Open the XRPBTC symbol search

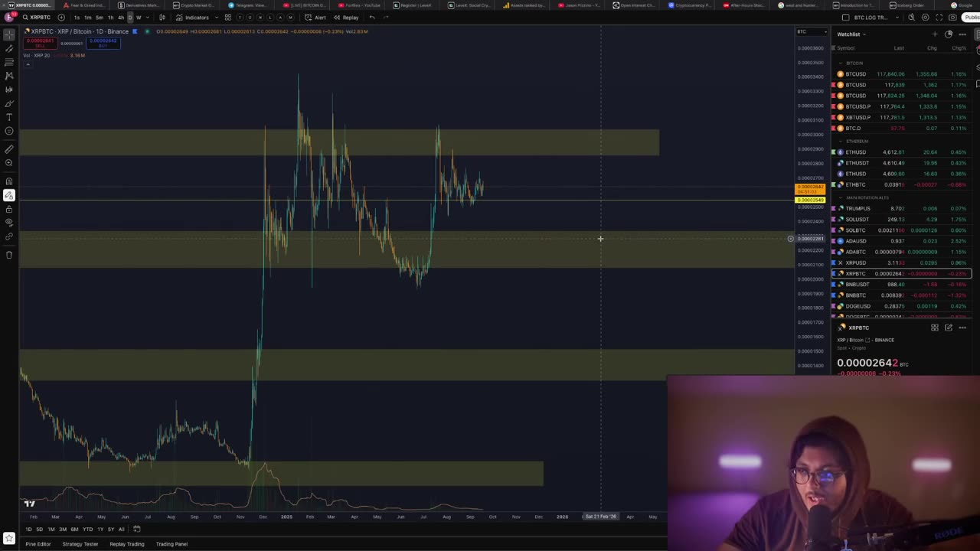tap(36, 18)
